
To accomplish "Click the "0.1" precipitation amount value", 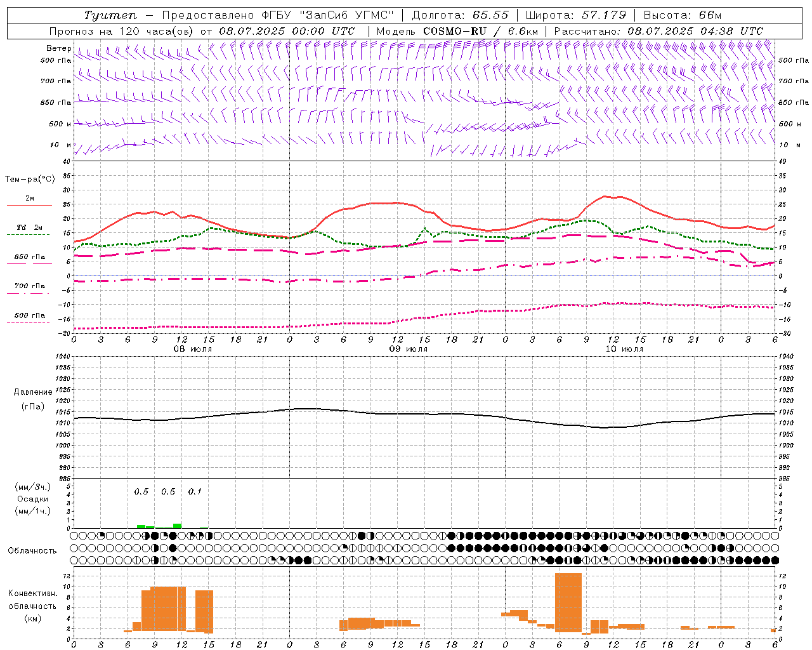I will click(x=195, y=492).
